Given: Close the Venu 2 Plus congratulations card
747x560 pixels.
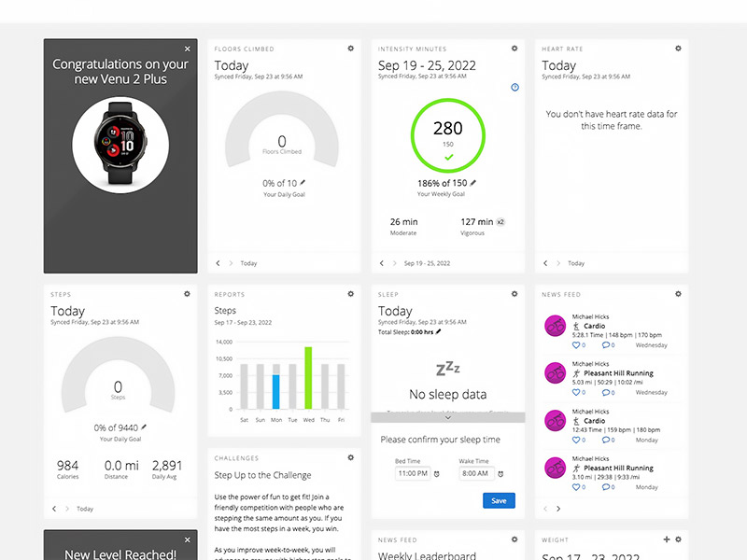Looking at the screenshot, I should 188,49.
